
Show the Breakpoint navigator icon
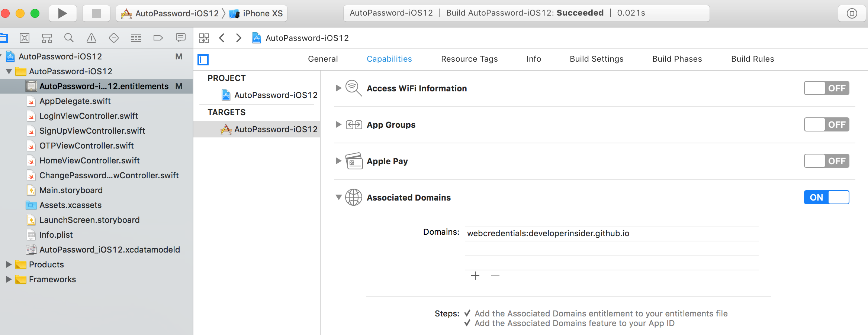158,38
